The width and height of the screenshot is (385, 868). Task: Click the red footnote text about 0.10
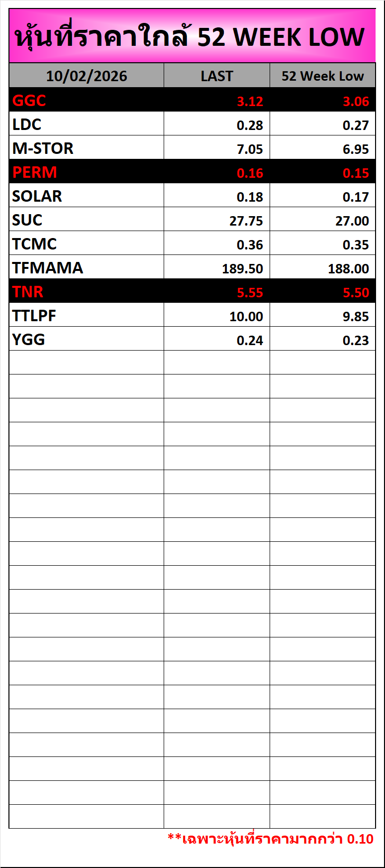pos(271,839)
